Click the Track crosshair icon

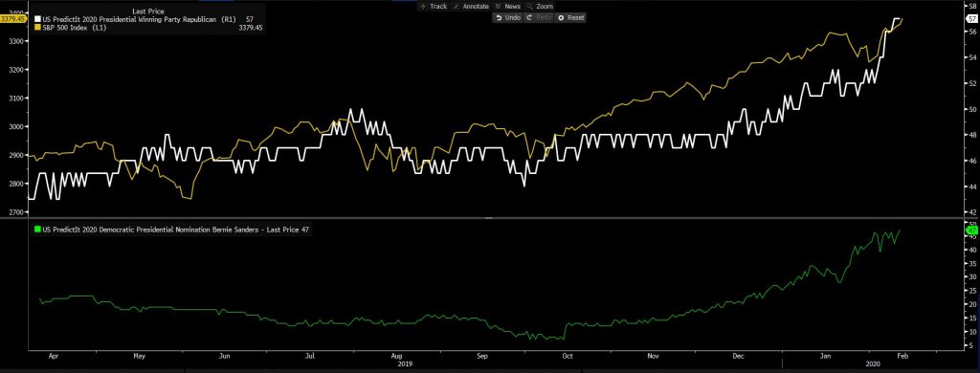(422, 7)
